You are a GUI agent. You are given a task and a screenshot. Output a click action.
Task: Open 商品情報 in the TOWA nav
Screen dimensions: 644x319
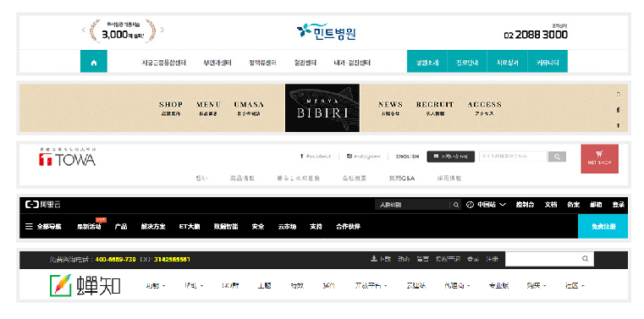point(242,179)
